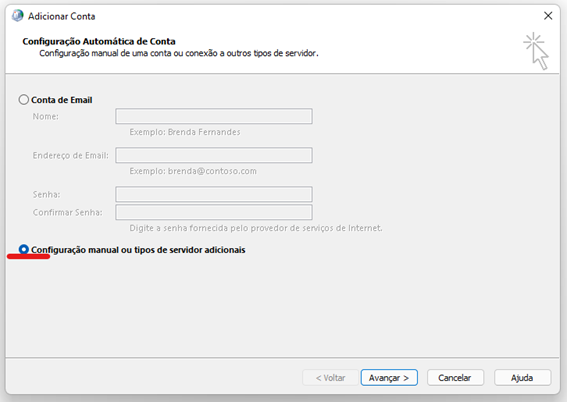This screenshot has width=567, height=402.
Task: Select the Conta de Email radio button
Action: tap(24, 100)
